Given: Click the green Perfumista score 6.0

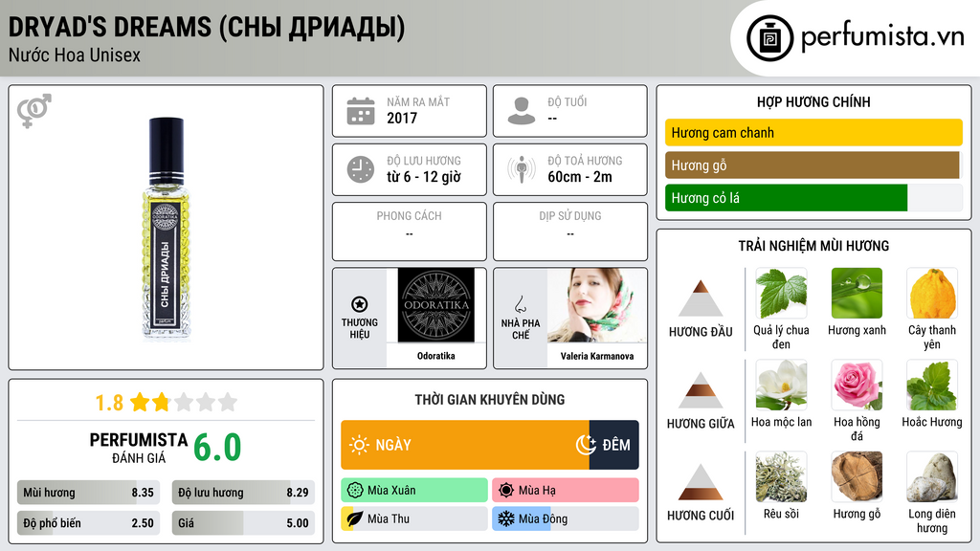Looking at the screenshot, I should click(217, 448).
